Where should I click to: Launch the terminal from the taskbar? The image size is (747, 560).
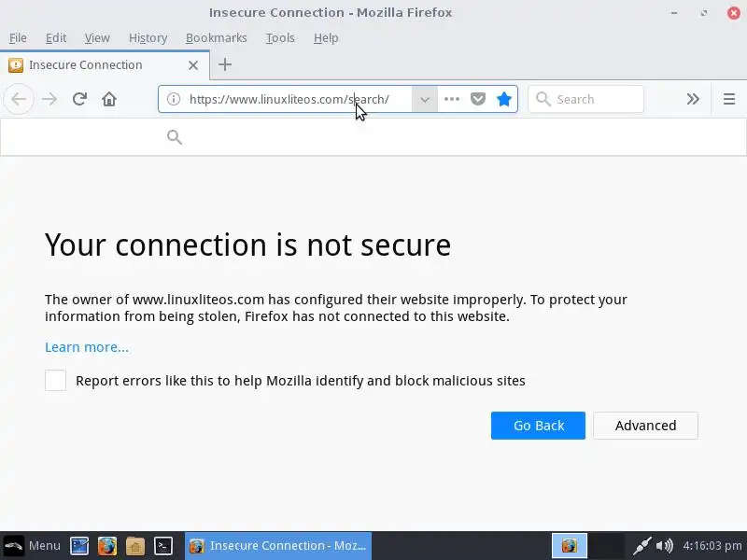tap(163, 546)
